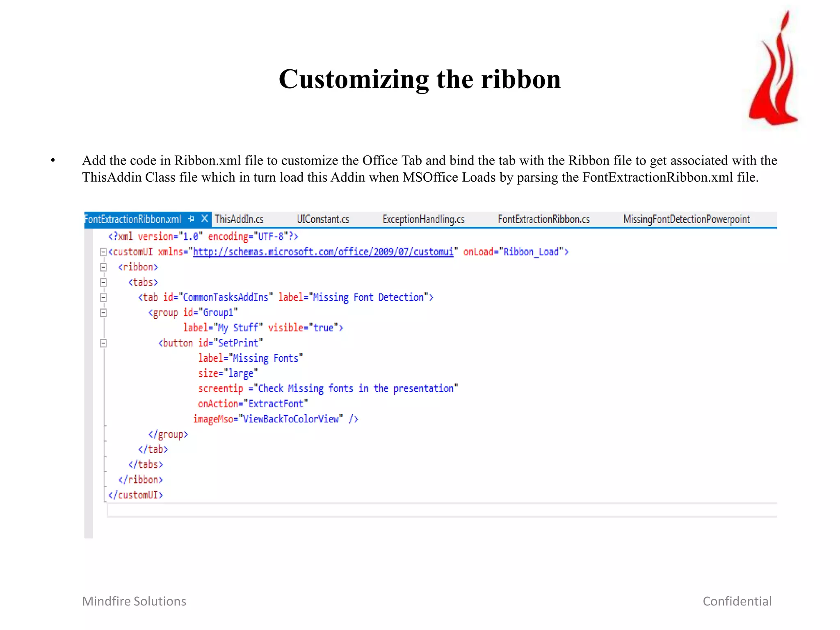The image size is (840, 630).
Task: Click the ExtractFont onAction value
Action: 276,404
